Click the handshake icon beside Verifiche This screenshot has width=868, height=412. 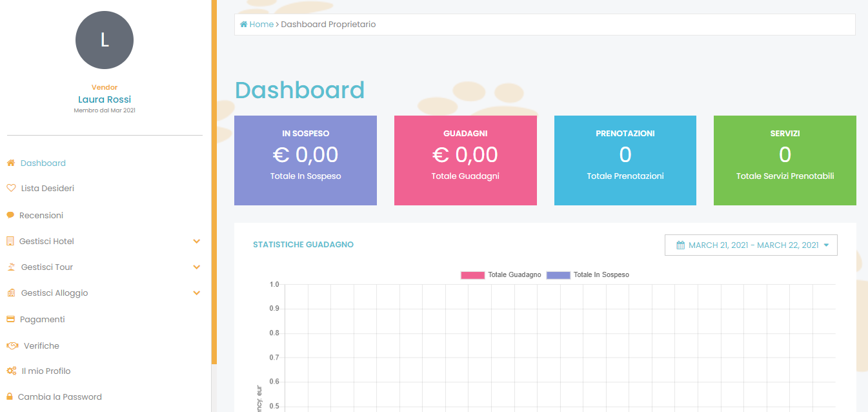point(12,346)
